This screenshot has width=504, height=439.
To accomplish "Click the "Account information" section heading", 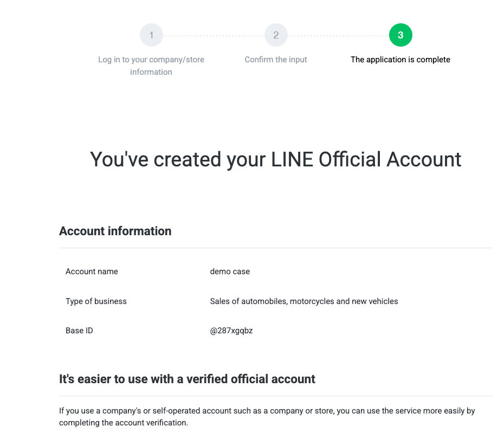I will click(115, 231).
